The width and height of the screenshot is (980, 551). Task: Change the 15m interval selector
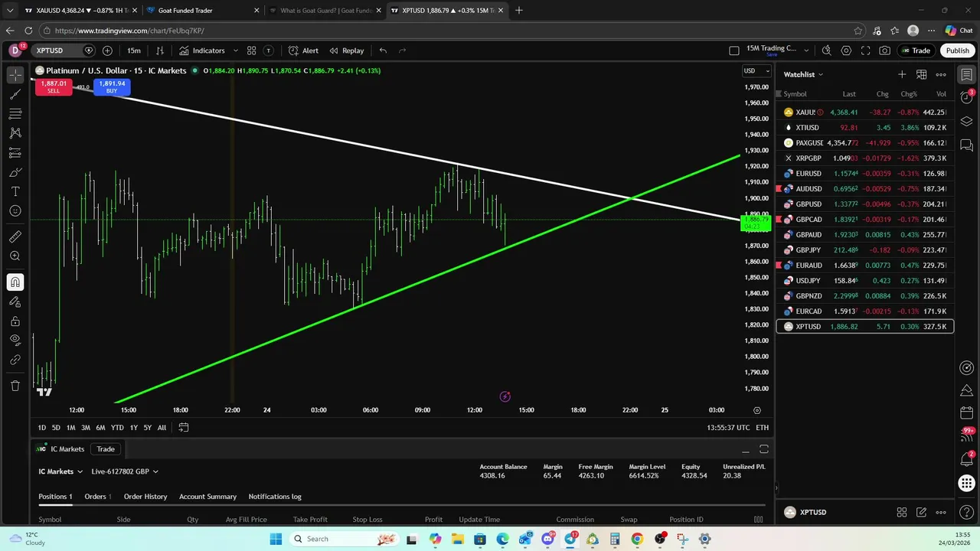tap(134, 51)
